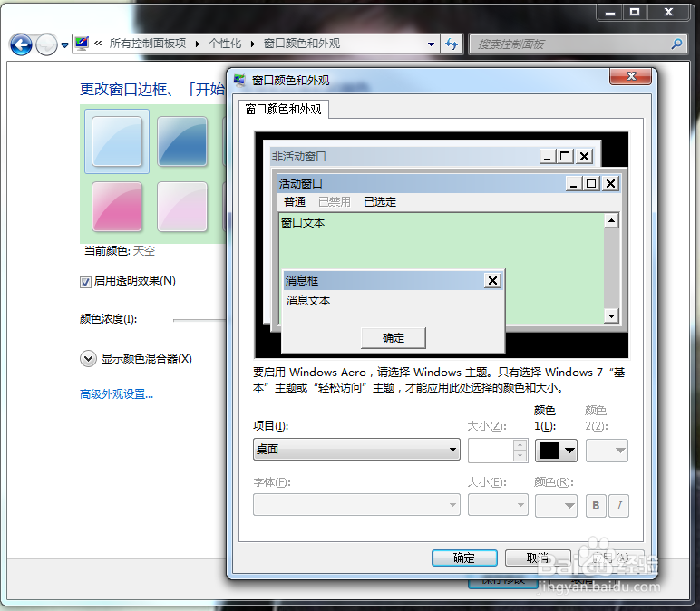This screenshot has width=700, height=611.
Task: Click 已禁用 menu item in preview
Action: pyautogui.click(x=335, y=202)
